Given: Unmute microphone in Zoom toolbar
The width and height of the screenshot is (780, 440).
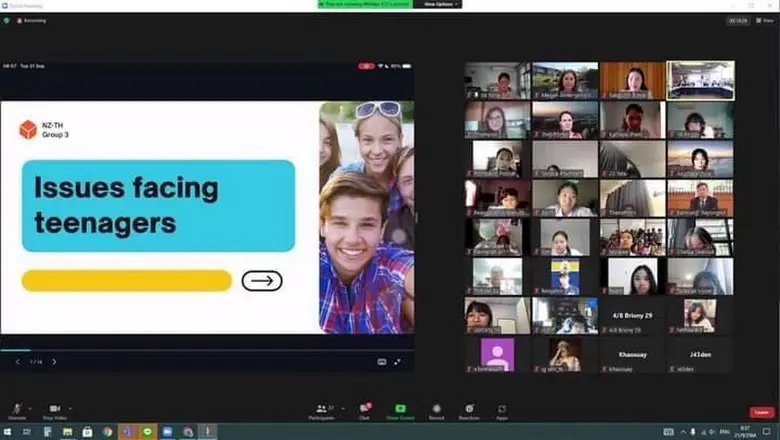Looking at the screenshot, I should [16, 408].
